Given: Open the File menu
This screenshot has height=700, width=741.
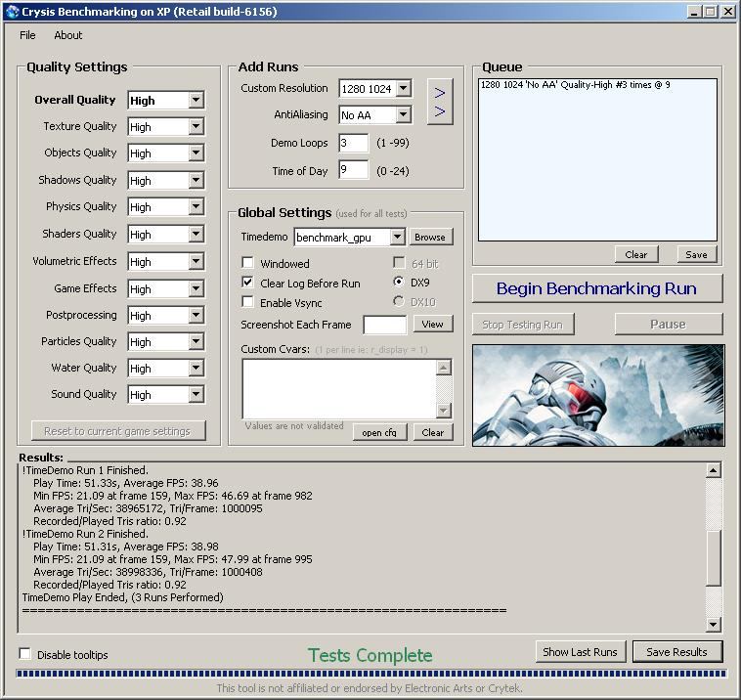Looking at the screenshot, I should [27, 35].
